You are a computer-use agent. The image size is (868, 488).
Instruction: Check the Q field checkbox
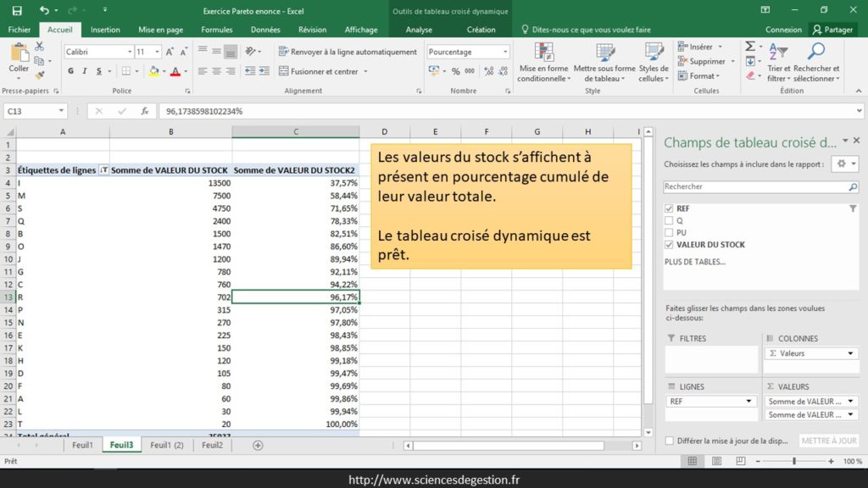(x=670, y=220)
